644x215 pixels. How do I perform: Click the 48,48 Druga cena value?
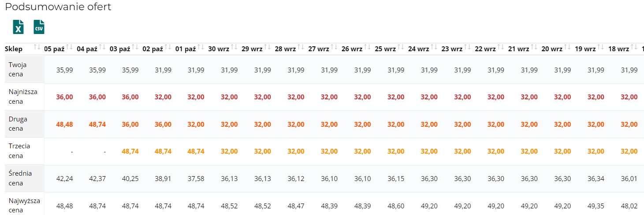(x=65, y=124)
